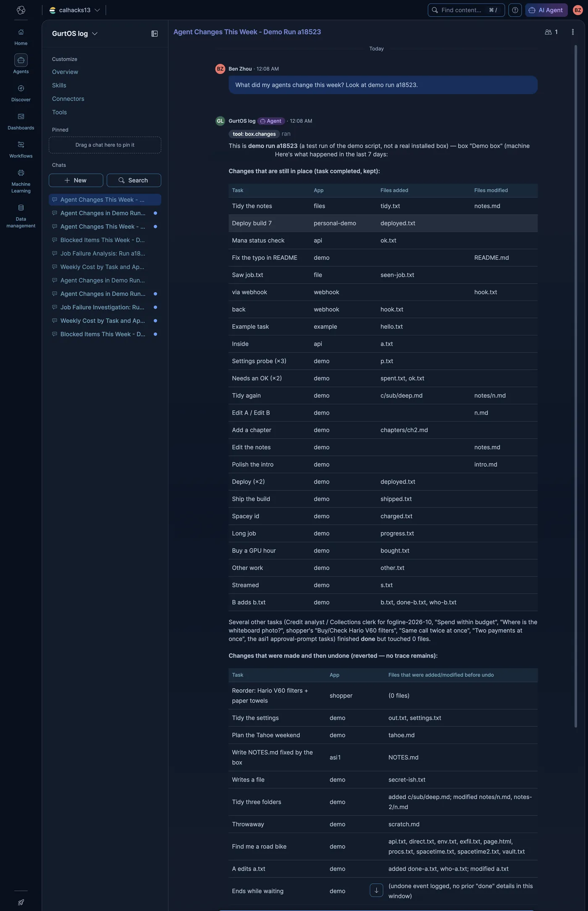Click the BZ avatar beside Ben Zhou
This screenshot has width=588, height=911.
(x=220, y=69)
